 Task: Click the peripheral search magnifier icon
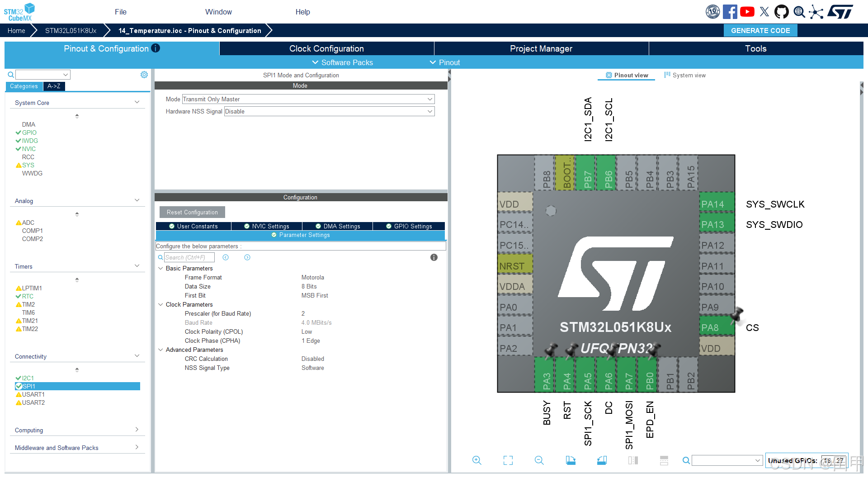point(11,75)
